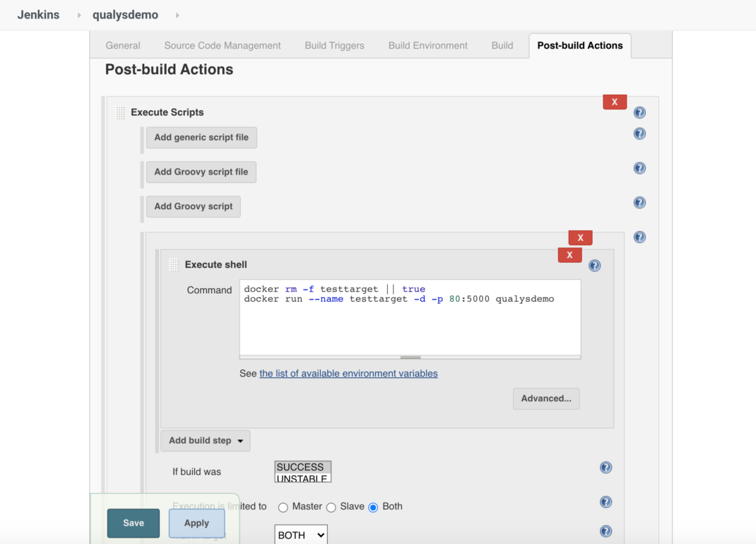Select the Both radio option

373,507
